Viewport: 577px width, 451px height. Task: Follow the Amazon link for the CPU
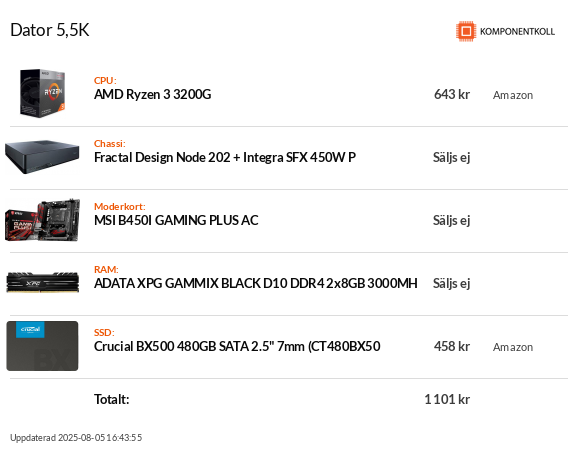[x=513, y=95]
